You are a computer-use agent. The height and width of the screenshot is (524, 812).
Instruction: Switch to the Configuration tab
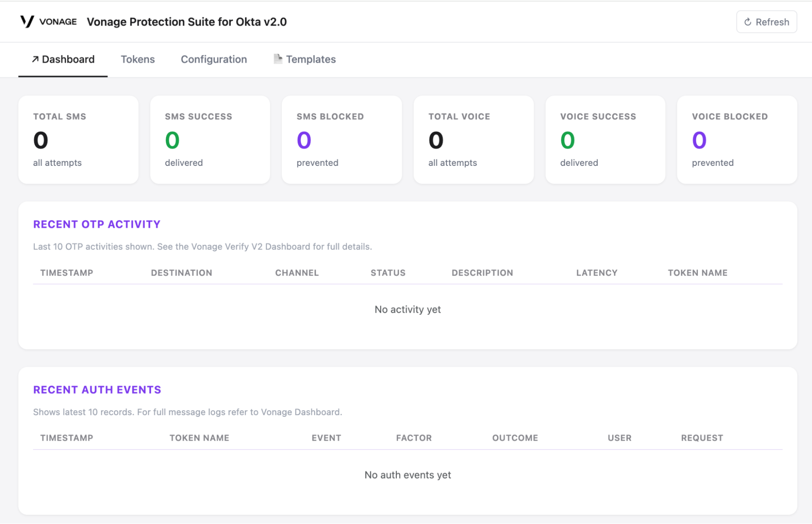pyautogui.click(x=214, y=59)
